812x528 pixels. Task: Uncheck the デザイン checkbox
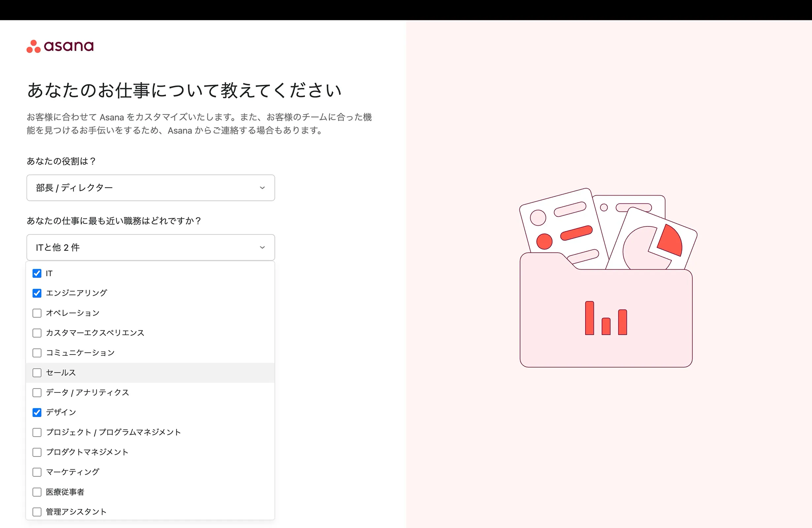37,412
